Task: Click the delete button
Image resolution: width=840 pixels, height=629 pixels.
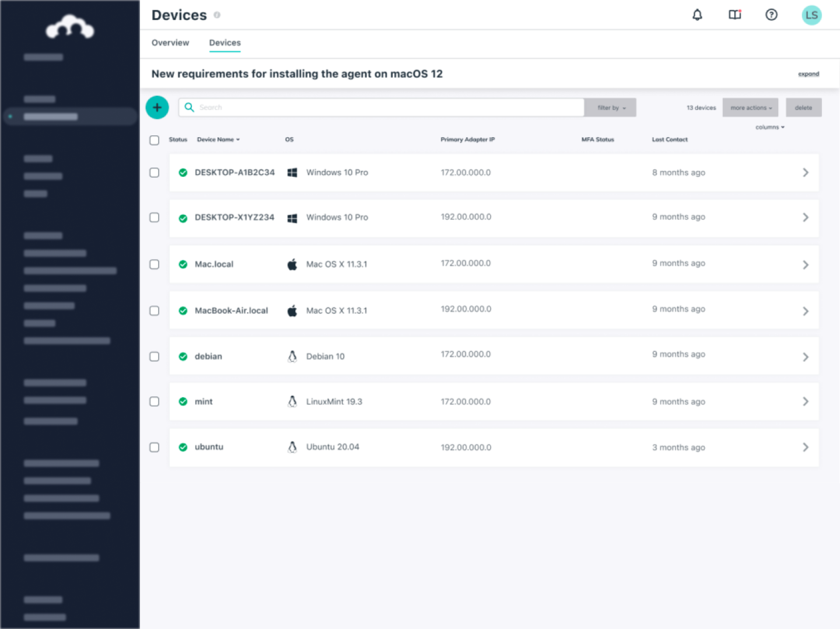Action: pyautogui.click(x=804, y=107)
